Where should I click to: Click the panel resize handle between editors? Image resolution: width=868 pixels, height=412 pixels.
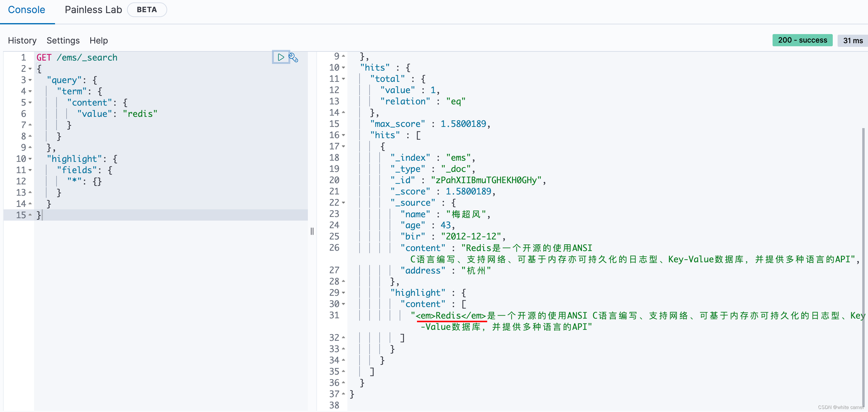(x=312, y=231)
